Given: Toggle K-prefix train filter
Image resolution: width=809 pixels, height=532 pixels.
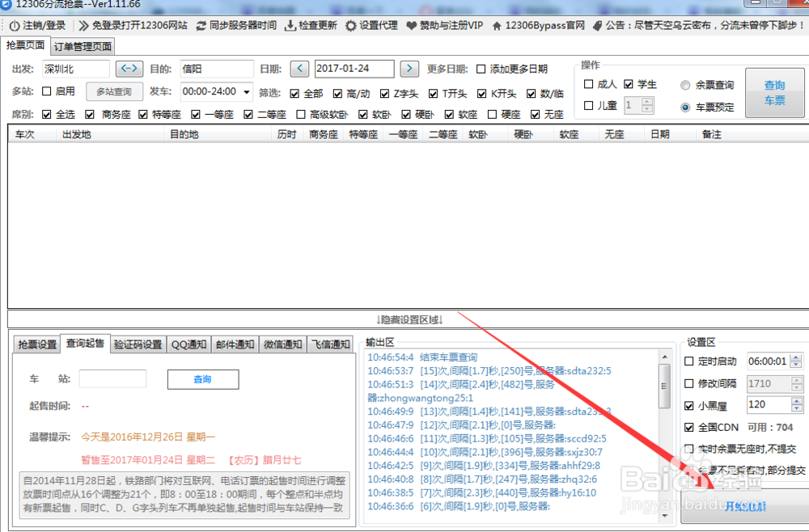Looking at the screenshot, I should click(481, 93).
